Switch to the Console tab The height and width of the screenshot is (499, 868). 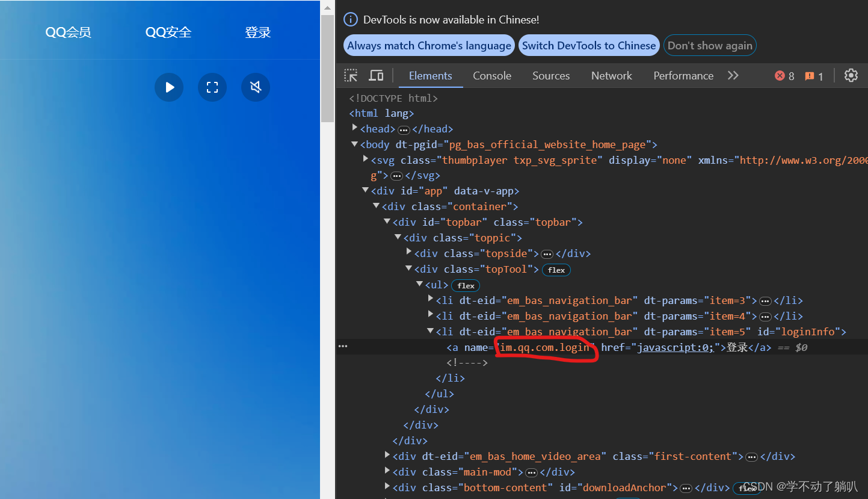[491, 76]
